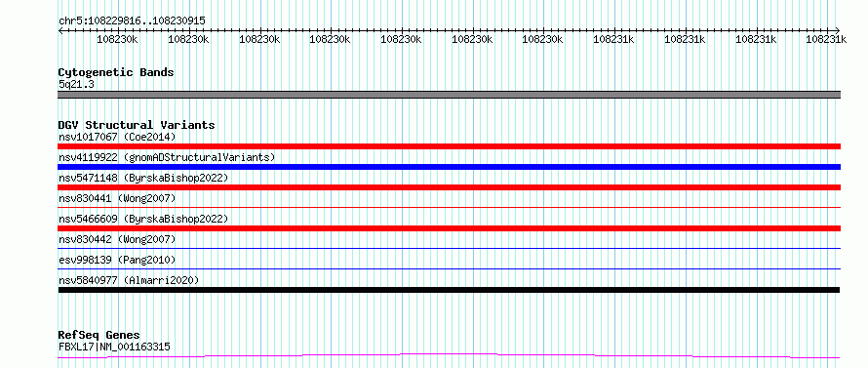Image resolution: width=868 pixels, height=368 pixels.
Task: Select the thin blue line for nsv830442
Action: tap(449, 248)
